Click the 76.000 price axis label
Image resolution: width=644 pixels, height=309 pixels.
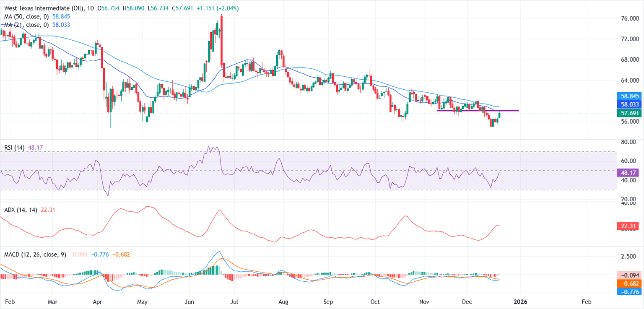click(631, 19)
